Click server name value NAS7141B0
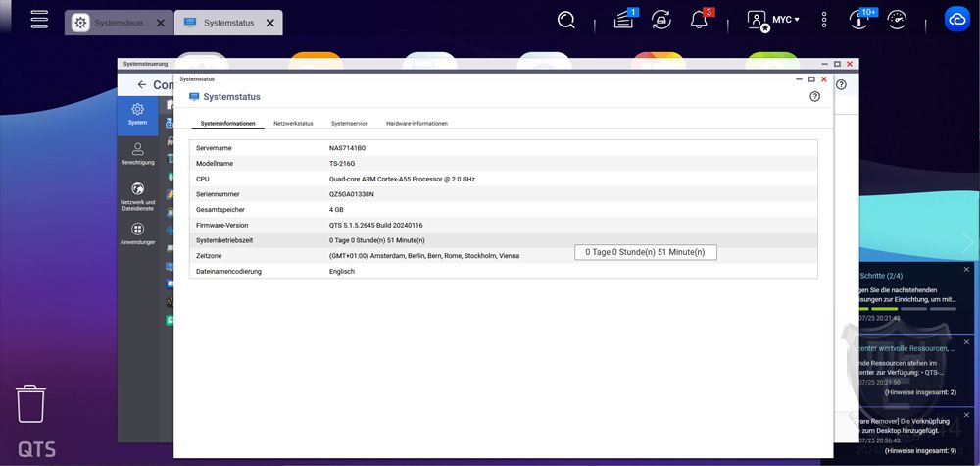The width and height of the screenshot is (980, 466). 347,148
